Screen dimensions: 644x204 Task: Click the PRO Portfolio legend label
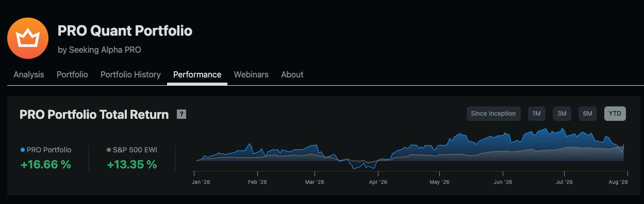(x=49, y=150)
